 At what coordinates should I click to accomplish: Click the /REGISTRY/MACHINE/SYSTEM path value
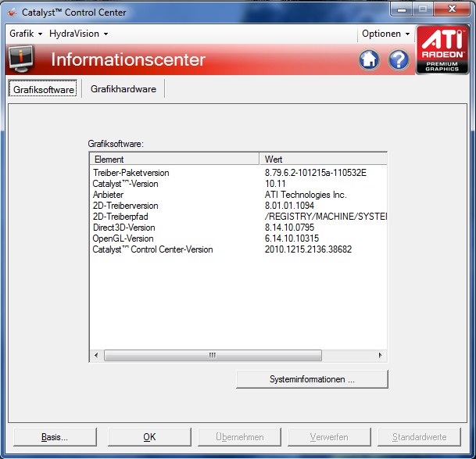pyautogui.click(x=325, y=217)
